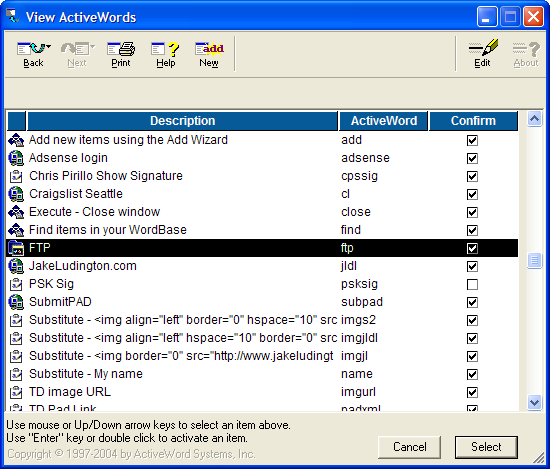Enable Confirm for the psksig row
This screenshot has height=469, width=550.
coord(472,284)
